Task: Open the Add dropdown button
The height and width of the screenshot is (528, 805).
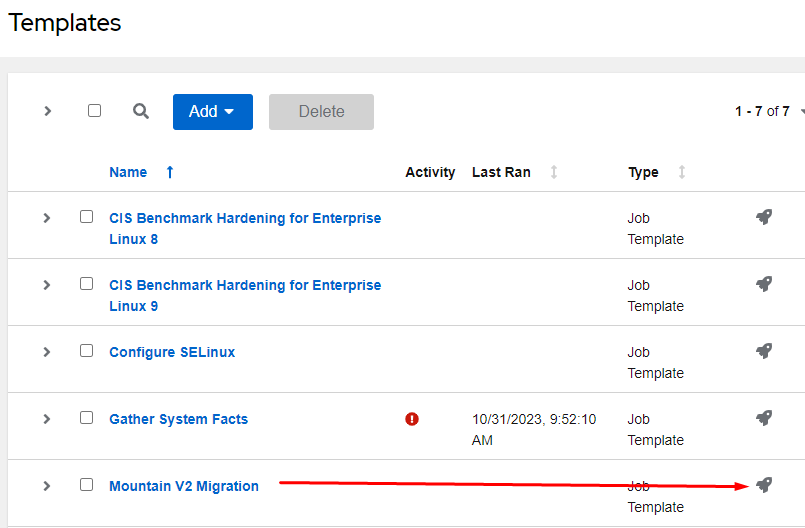Action: [x=212, y=112]
